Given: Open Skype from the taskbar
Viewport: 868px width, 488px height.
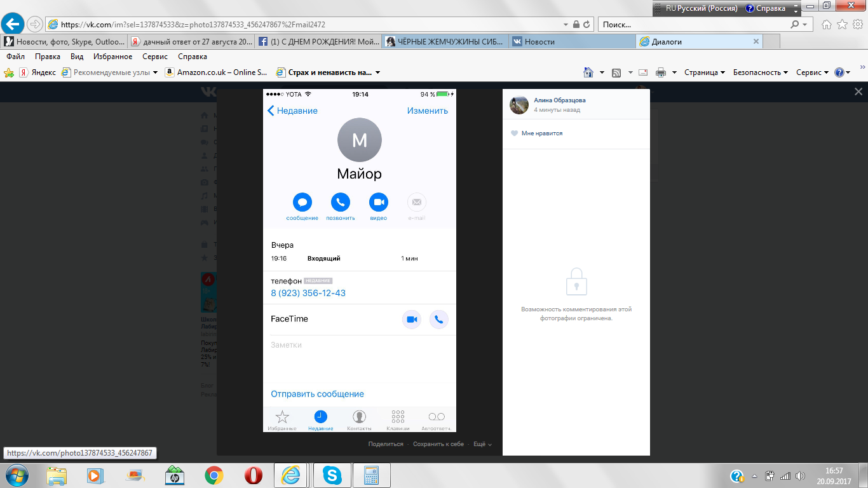Looking at the screenshot, I should click(x=331, y=475).
